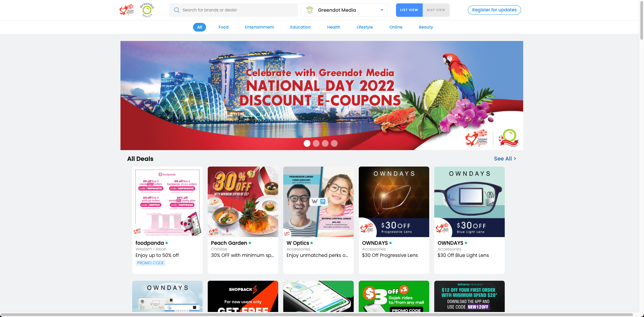644x317 pixels.
Task: Click the horizontal scrollbar at page bottom
Action: click(x=316, y=315)
